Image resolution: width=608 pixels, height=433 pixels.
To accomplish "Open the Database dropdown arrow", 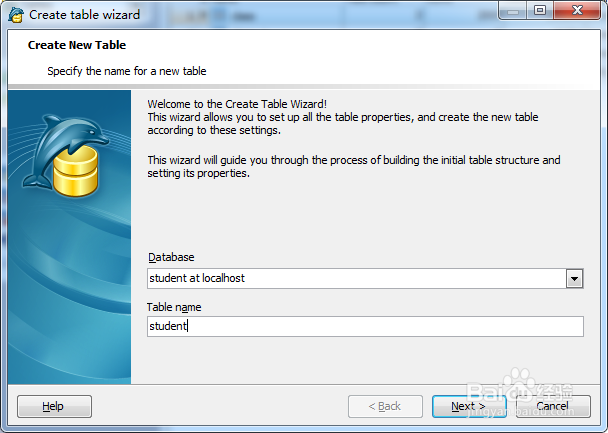I will click(574, 278).
